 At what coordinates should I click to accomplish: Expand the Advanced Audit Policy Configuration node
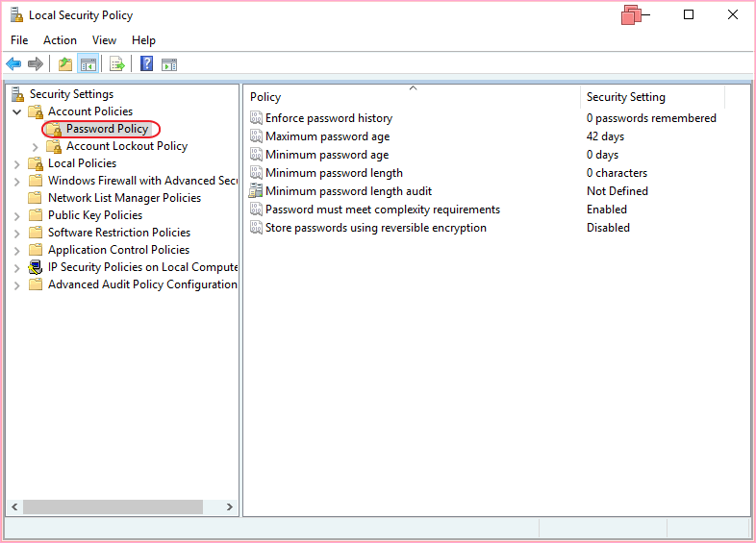[x=17, y=285]
